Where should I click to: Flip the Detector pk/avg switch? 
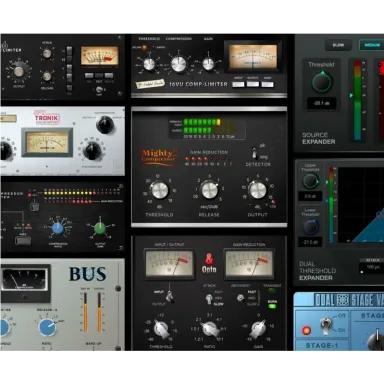coord(255,153)
